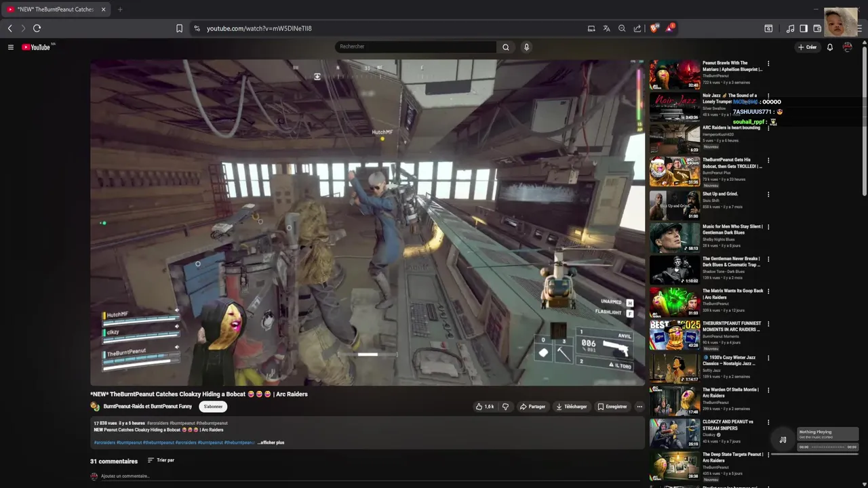Click the browser address bar URL
The image size is (868, 488).
coord(259,28)
